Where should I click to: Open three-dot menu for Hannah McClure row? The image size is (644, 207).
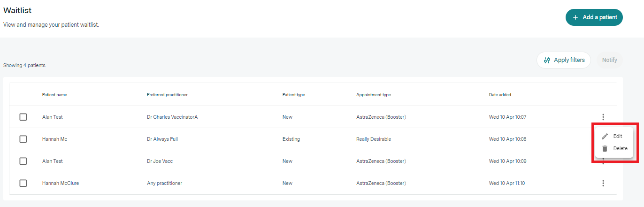coord(603,183)
